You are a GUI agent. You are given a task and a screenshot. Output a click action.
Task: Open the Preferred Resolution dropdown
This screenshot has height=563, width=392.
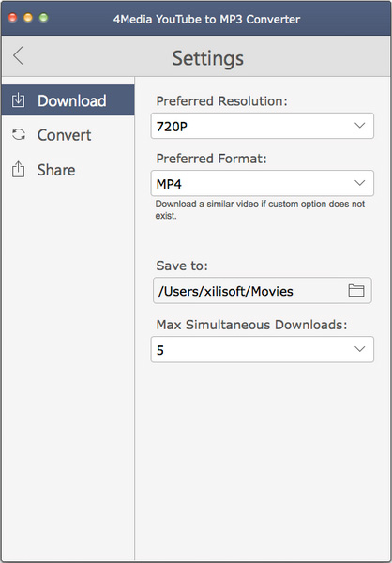click(x=263, y=126)
